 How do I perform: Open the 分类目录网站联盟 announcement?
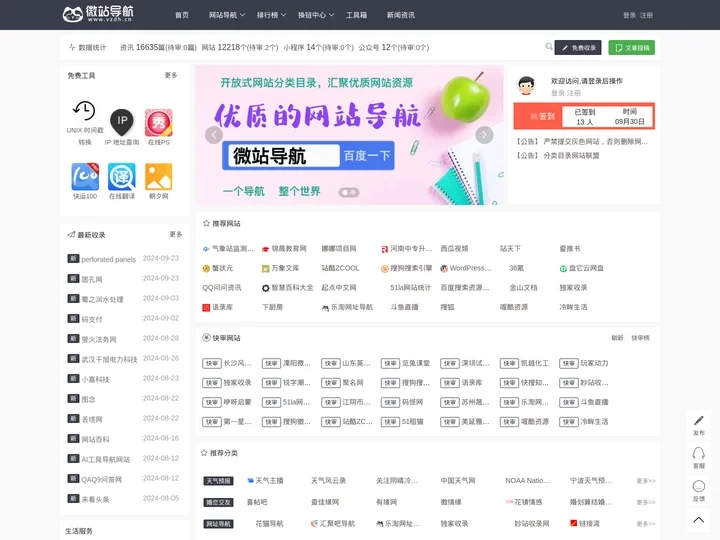[571, 156]
